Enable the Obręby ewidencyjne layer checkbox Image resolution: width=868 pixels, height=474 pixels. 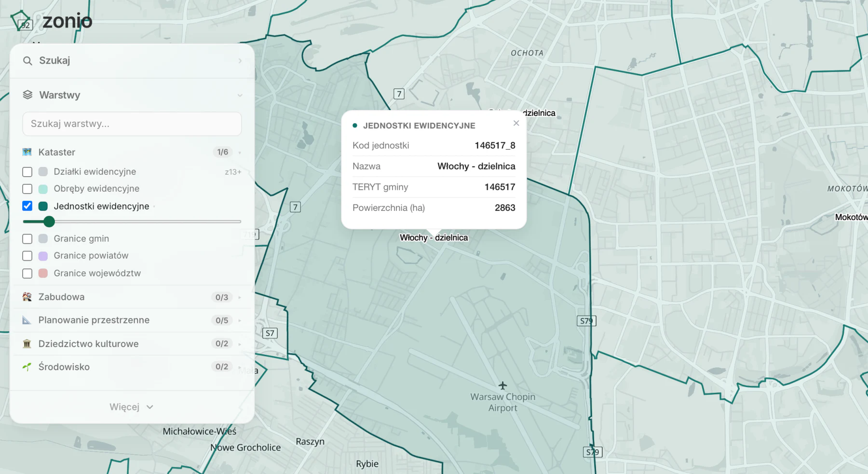click(27, 189)
